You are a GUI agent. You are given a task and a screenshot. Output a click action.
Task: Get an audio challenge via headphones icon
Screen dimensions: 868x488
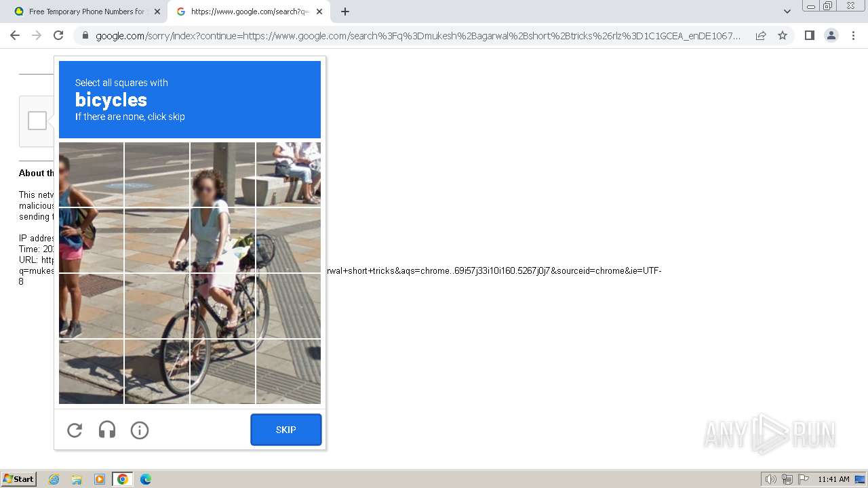(x=107, y=430)
